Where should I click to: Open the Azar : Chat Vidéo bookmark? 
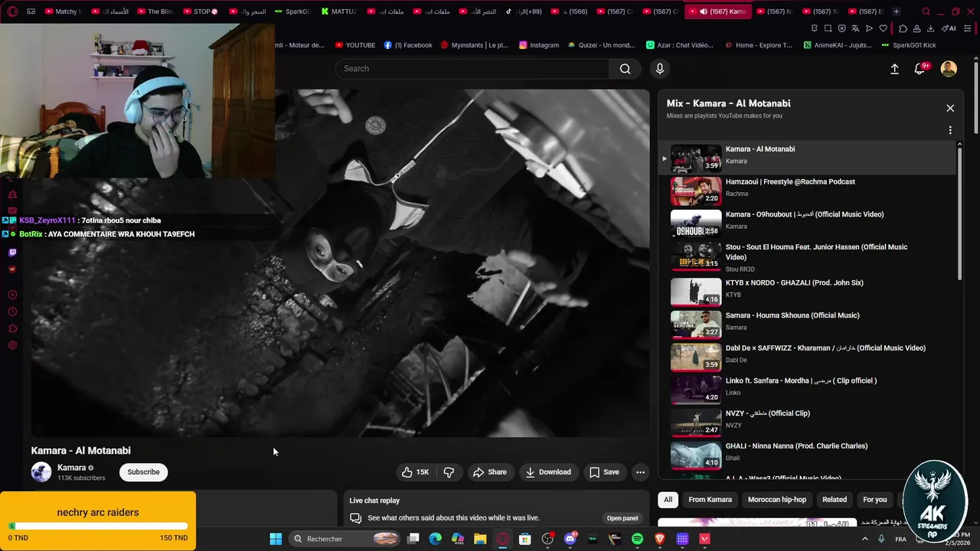click(x=680, y=45)
